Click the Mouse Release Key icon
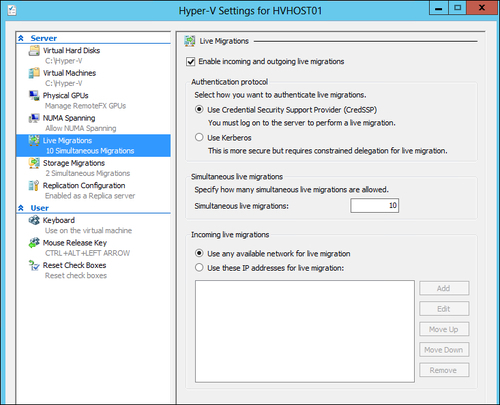 34,243
